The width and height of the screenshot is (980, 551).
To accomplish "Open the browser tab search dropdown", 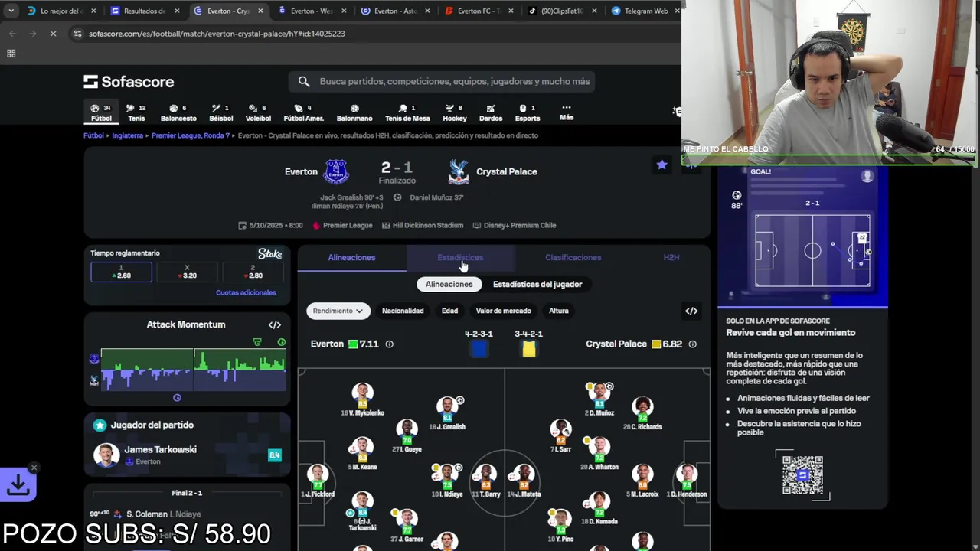I will (x=11, y=11).
